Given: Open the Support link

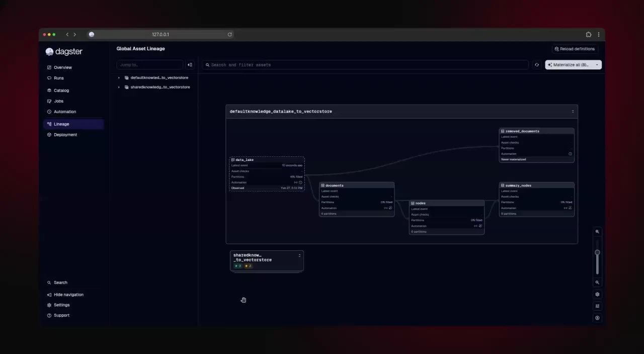Looking at the screenshot, I should [x=73, y=315].
